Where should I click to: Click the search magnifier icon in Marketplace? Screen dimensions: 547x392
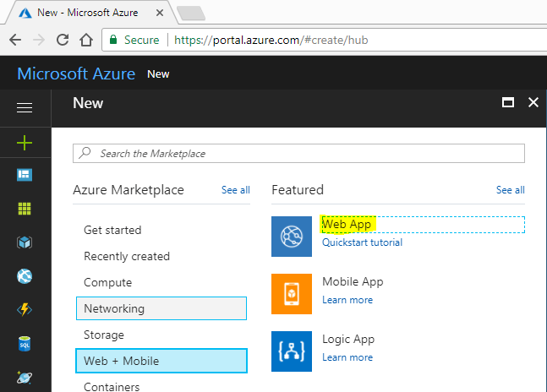tap(85, 153)
